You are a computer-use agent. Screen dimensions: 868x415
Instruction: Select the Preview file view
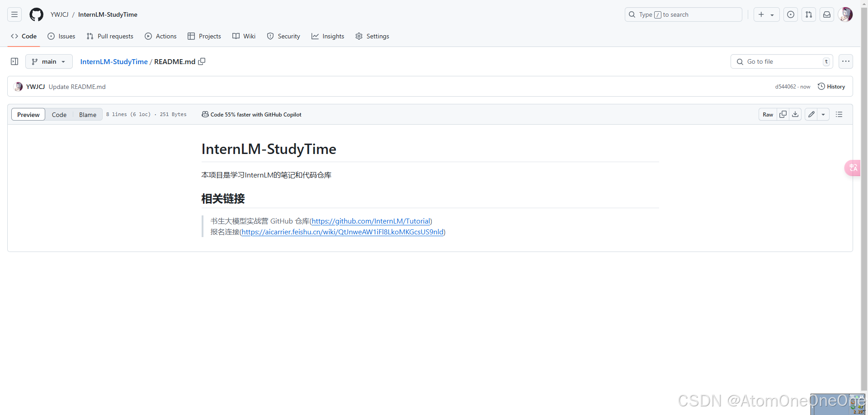[28, 115]
